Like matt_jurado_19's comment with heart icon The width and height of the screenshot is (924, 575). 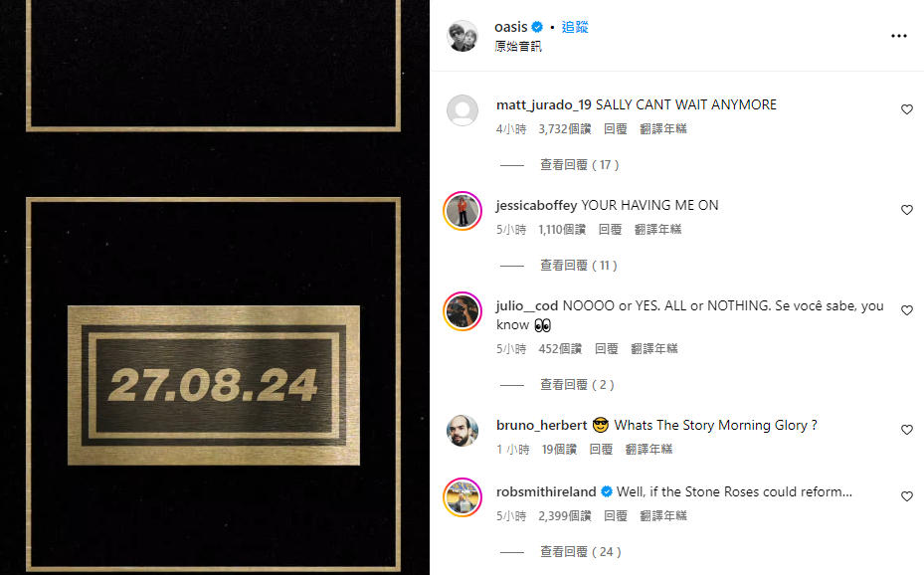pyautogui.click(x=907, y=109)
